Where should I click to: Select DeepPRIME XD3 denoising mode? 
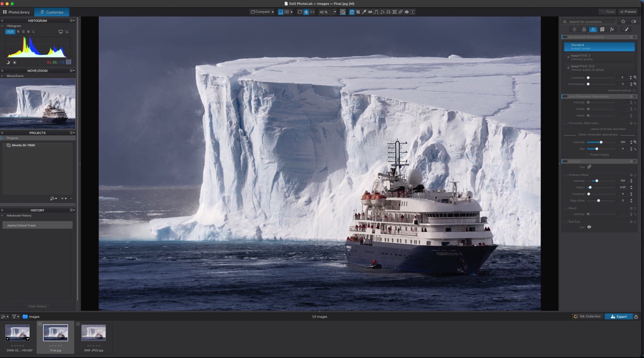pyautogui.click(x=599, y=68)
